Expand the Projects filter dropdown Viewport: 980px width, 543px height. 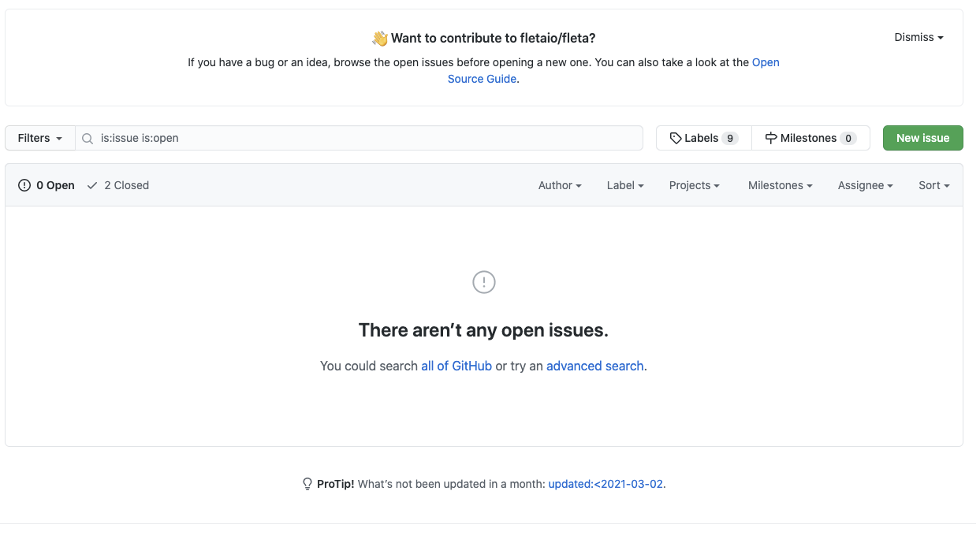point(695,185)
